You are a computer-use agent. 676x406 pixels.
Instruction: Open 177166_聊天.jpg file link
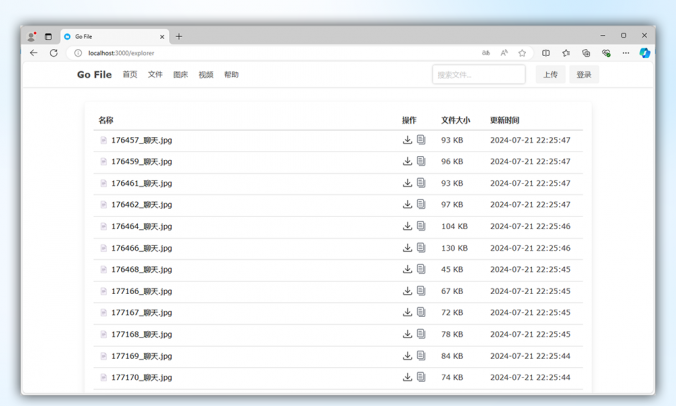pos(141,291)
